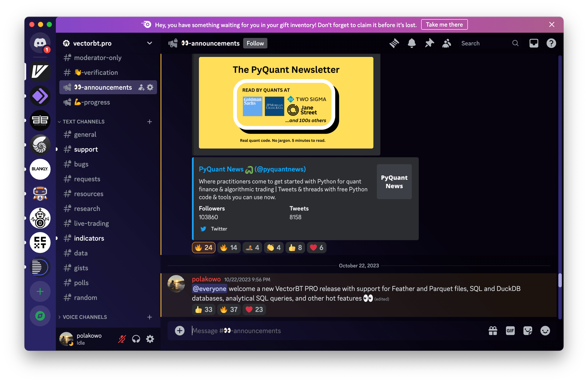Toggle the fire 24 reaction
This screenshot has width=588, height=383.
(x=203, y=248)
